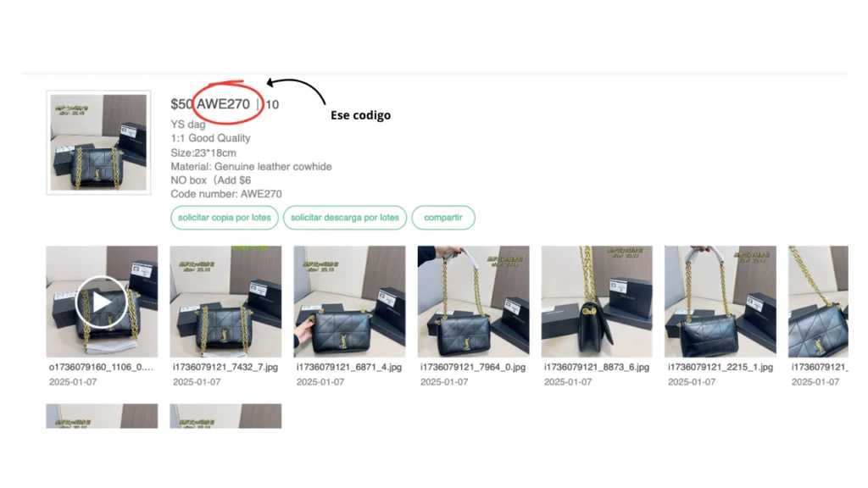This screenshot has width=868, height=488.
Task: Open the main product thumbnail beside the price
Action: pos(98,142)
